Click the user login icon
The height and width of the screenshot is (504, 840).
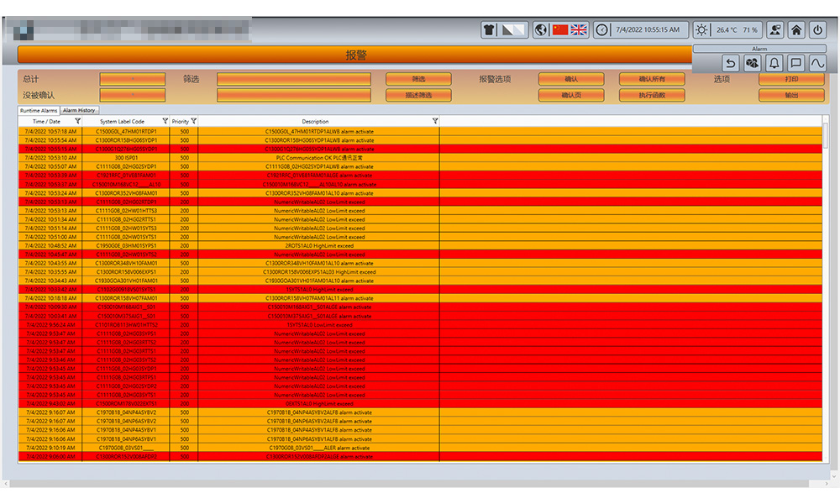(774, 30)
